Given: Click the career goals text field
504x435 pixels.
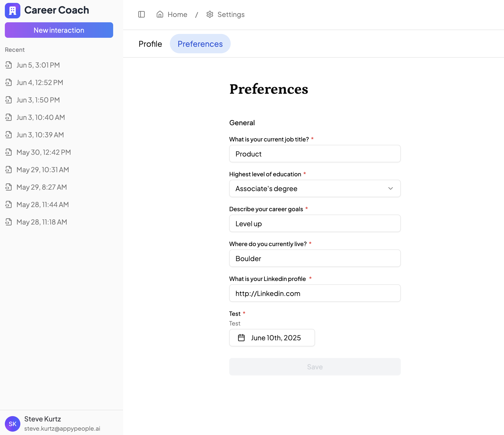Looking at the screenshot, I should click(x=314, y=224).
